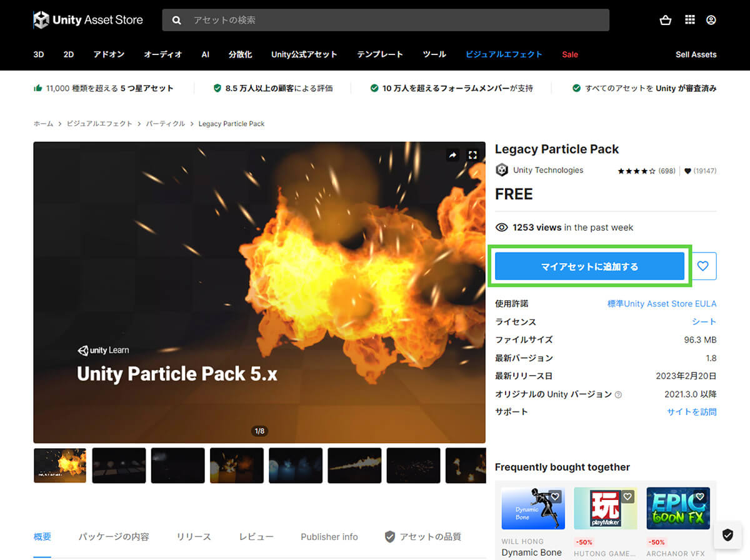
Task: Click the Dynamic Bone product title
Action: click(532, 552)
